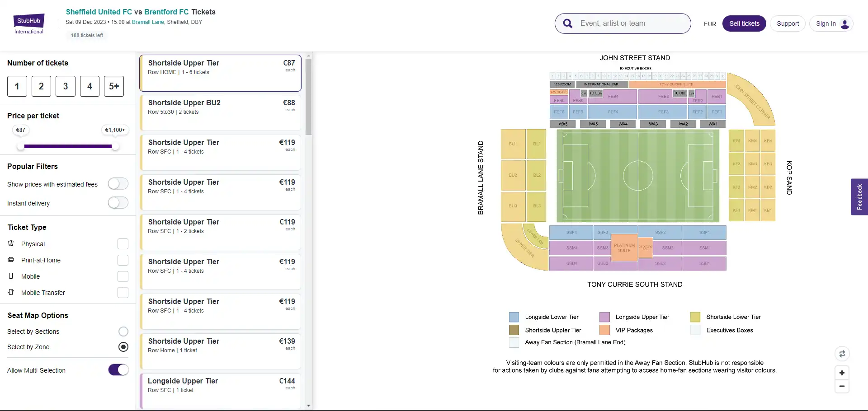Click the seat map refresh icon

[842, 354]
